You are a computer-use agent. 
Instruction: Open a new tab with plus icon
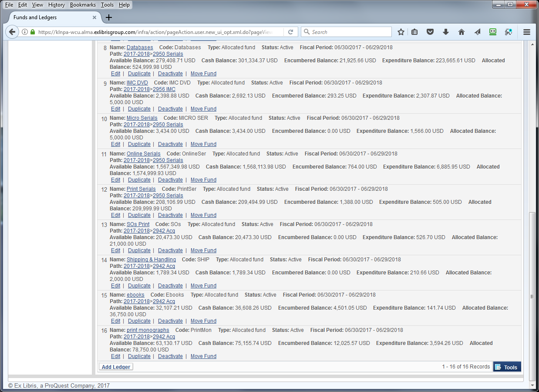coord(109,17)
